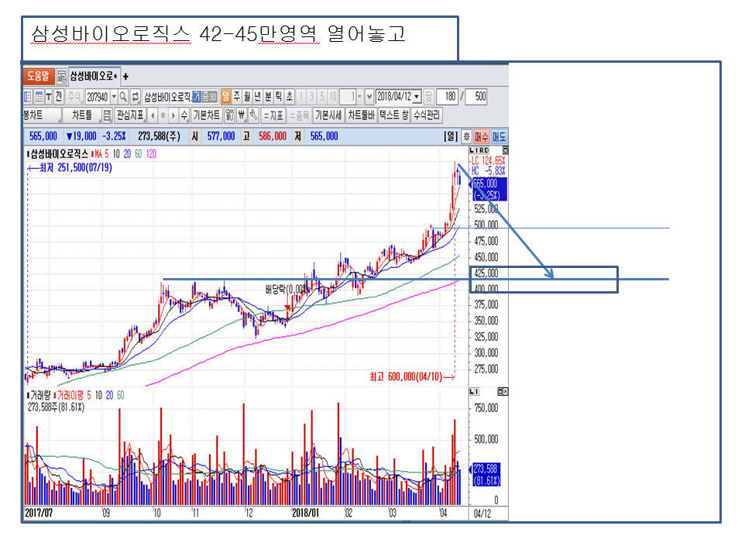This screenshot has width=745, height=560.
Task: Click the pink 120-day MA legend color
Action: point(151,153)
